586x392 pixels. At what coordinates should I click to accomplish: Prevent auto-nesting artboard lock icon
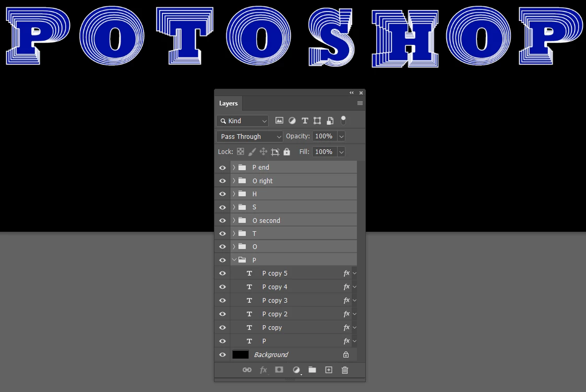coord(275,151)
